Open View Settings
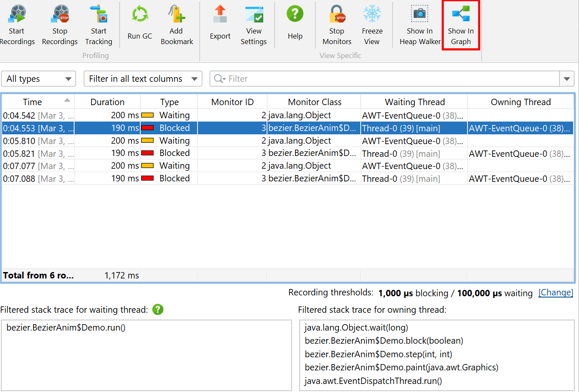The image size is (579, 392). point(254,25)
